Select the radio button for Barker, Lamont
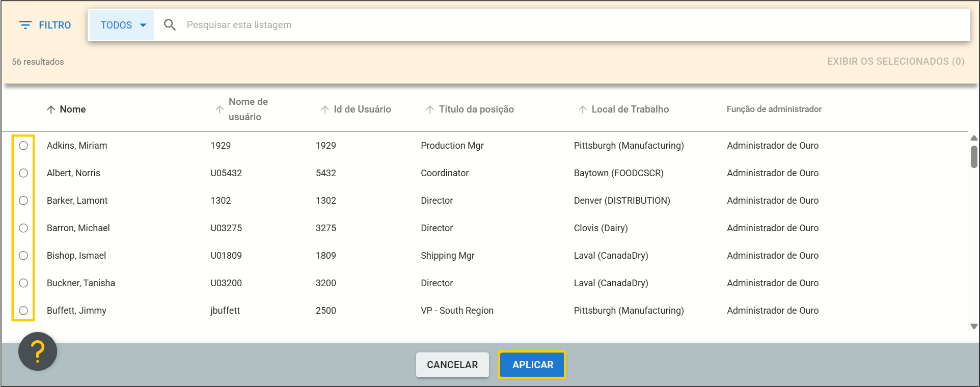Screen dimensions: 980x387 (x=23, y=201)
